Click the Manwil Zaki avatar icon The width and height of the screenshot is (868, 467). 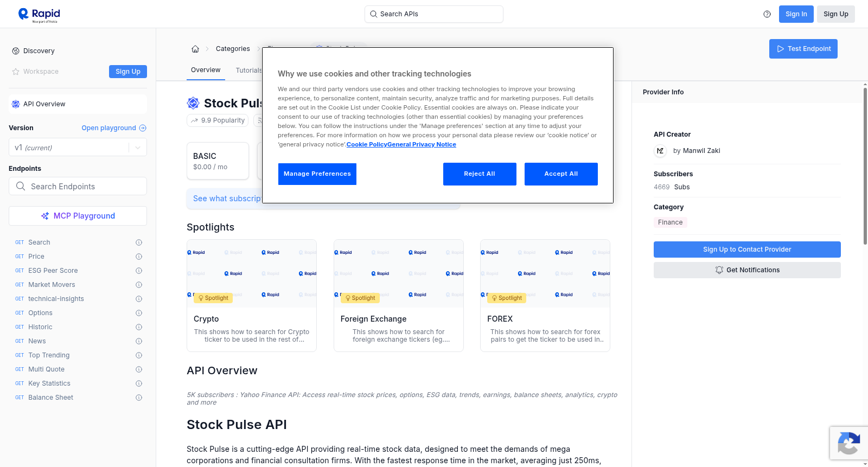pos(660,151)
